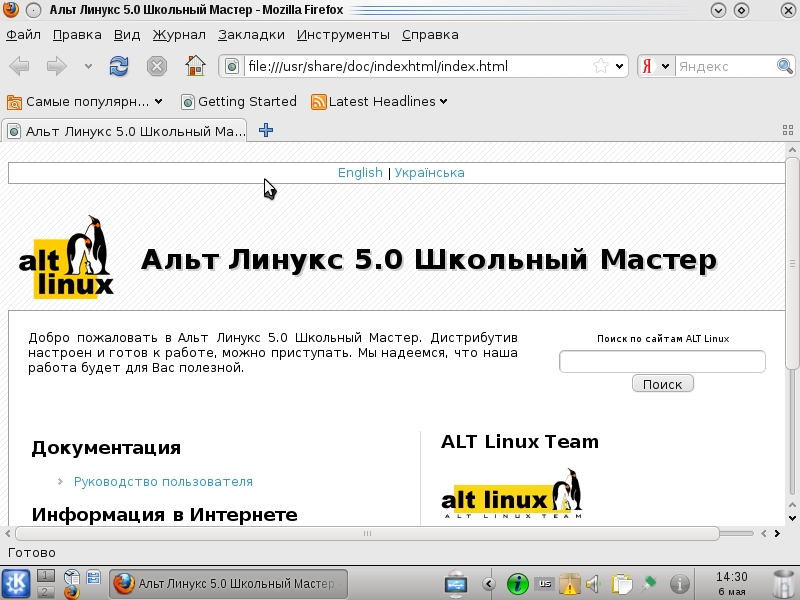Image resolution: width=800 pixels, height=600 pixels.
Task: Expand the Самые популярные bookmarks folder
Action: (85, 102)
